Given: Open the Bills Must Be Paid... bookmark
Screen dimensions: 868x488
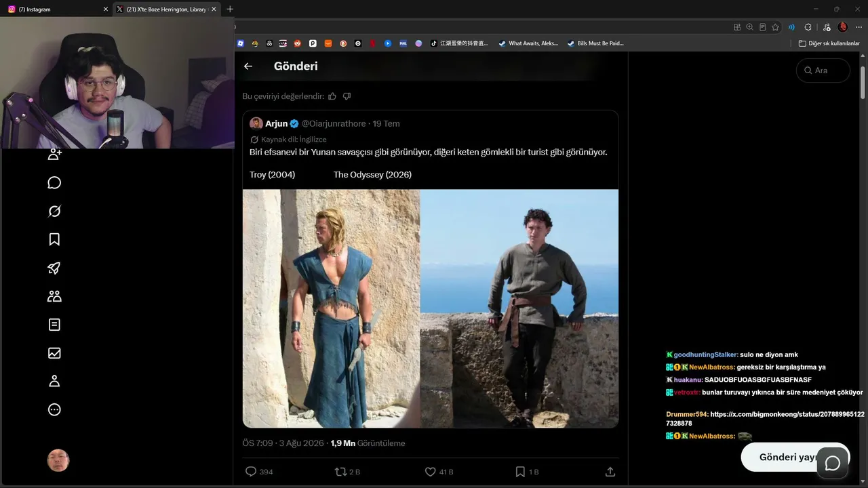Looking at the screenshot, I should [x=595, y=43].
